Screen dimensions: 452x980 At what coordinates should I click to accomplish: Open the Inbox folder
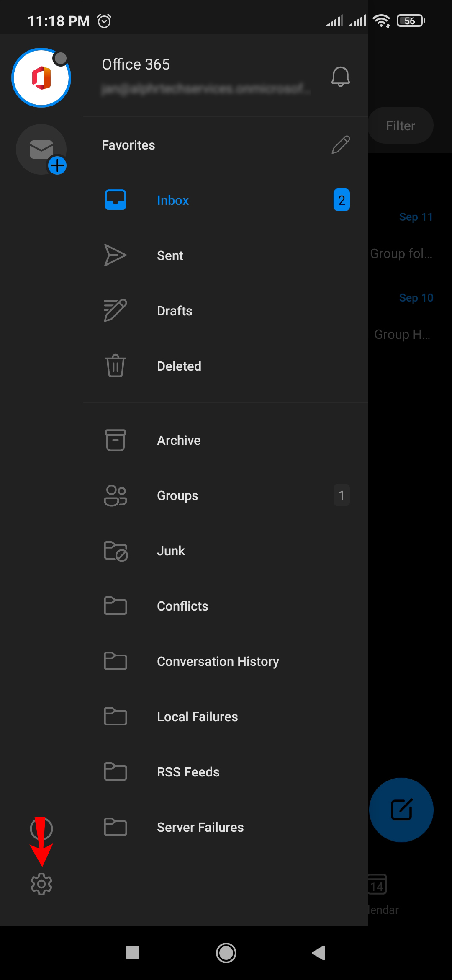pyautogui.click(x=226, y=200)
